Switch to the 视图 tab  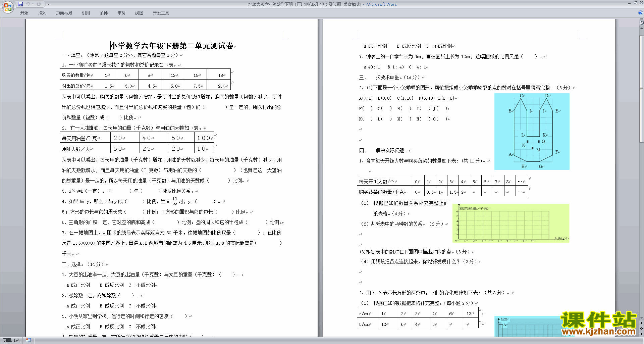139,13
